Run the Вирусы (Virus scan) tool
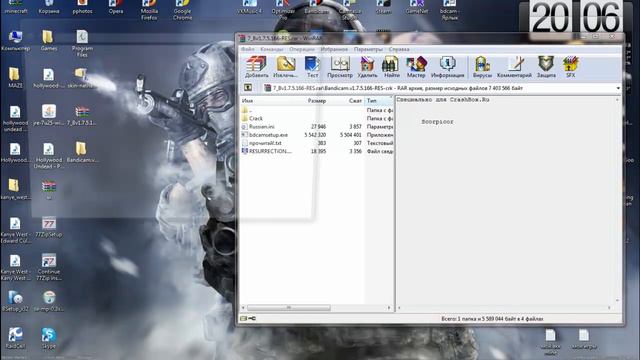The height and width of the screenshot is (360, 640). click(x=482, y=67)
